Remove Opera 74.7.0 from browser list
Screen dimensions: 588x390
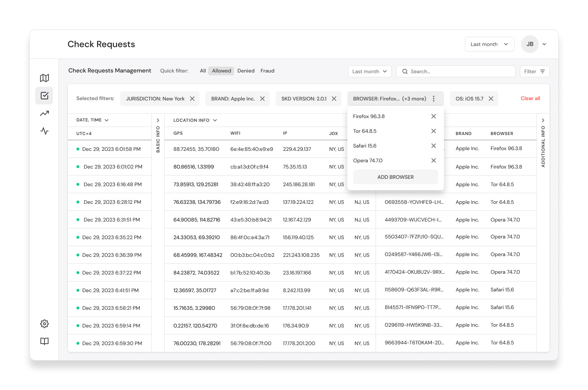tap(434, 160)
